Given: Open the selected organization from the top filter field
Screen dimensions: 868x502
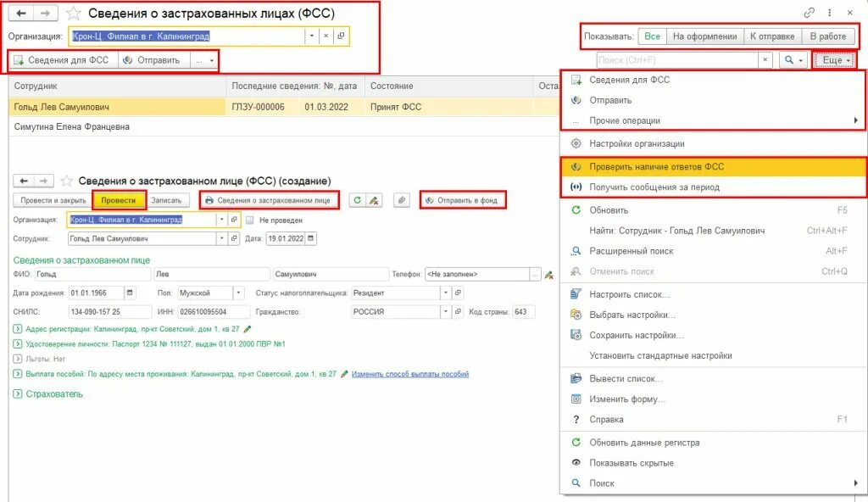Looking at the screenshot, I should point(341,36).
